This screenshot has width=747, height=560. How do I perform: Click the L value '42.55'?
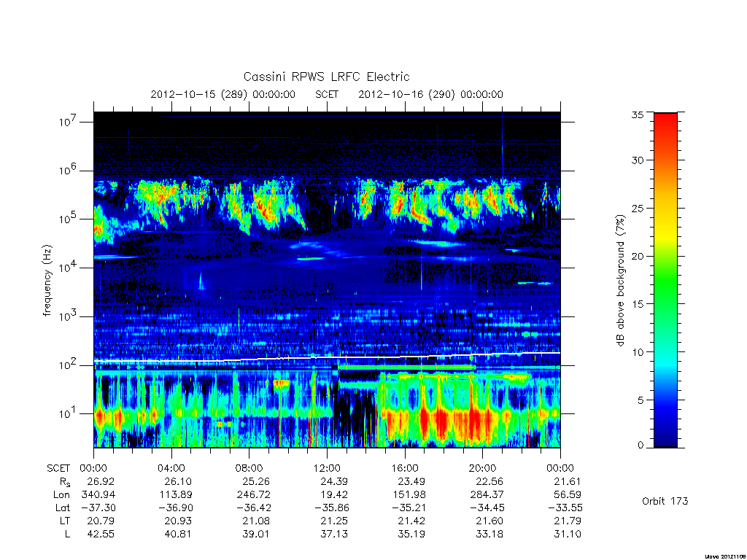tap(101, 534)
